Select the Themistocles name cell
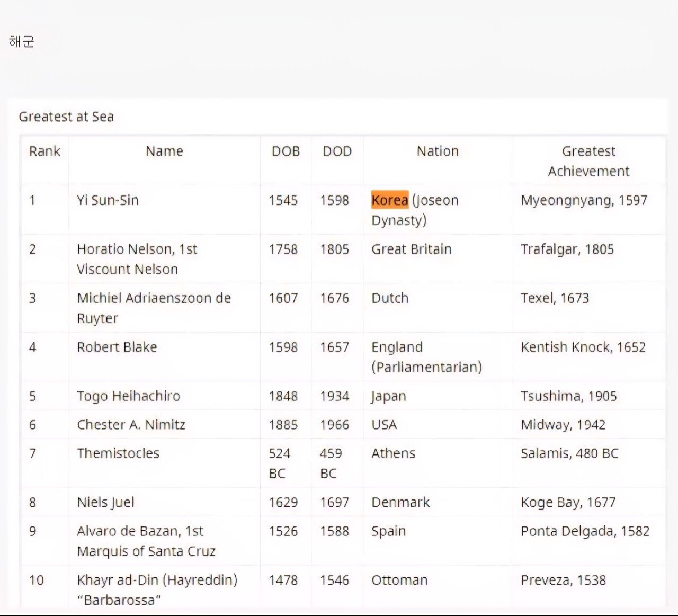This screenshot has height=616, width=678. [x=118, y=453]
